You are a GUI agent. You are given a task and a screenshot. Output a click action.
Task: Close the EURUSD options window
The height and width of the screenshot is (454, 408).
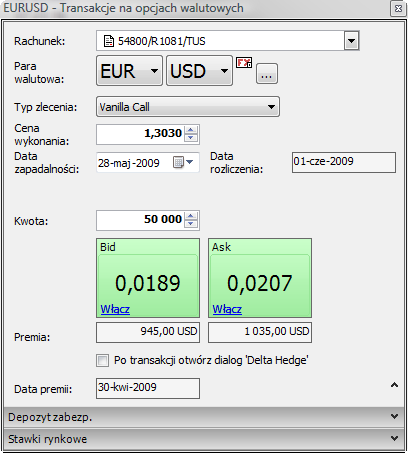pyautogui.click(x=398, y=8)
